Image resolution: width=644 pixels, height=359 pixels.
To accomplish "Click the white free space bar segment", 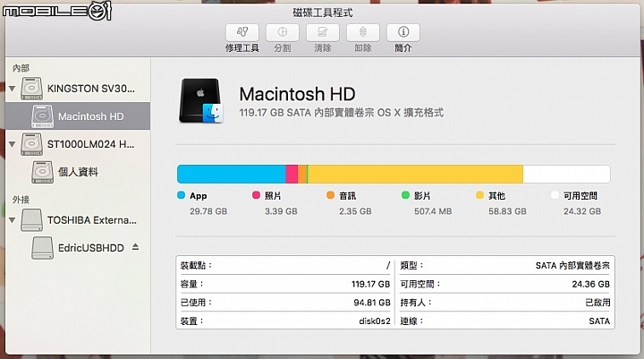I will coord(566,174).
